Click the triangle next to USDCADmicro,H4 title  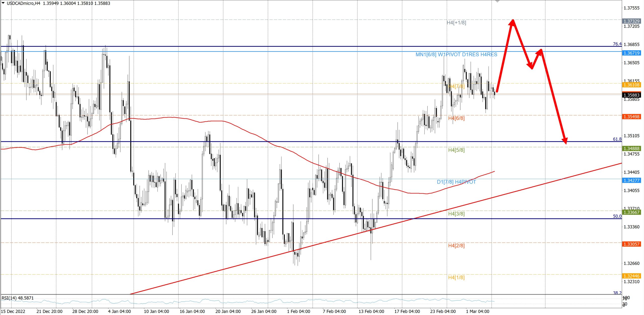[x=3, y=3]
